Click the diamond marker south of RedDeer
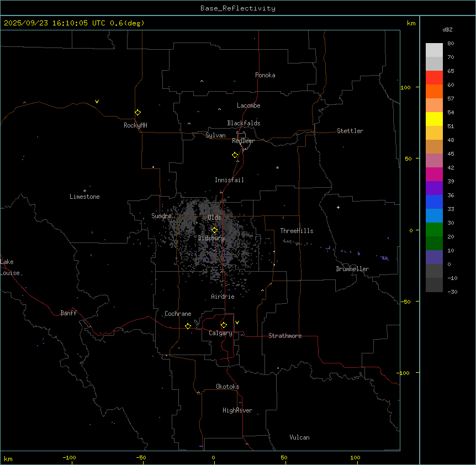Viewport: 476px width, 465px height. coord(235,155)
